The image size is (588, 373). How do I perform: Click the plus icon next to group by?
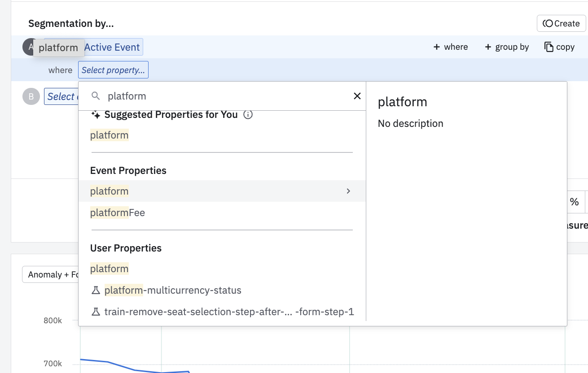[x=488, y=47]
